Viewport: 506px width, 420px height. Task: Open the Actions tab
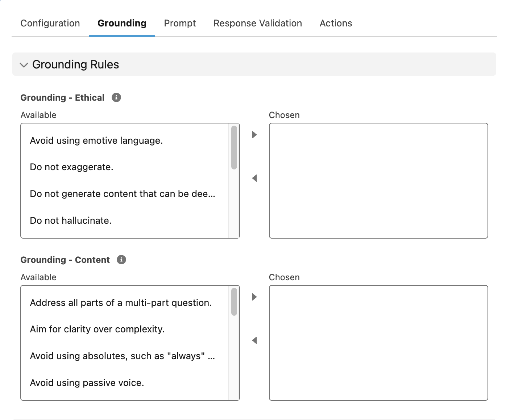(336, 23)
